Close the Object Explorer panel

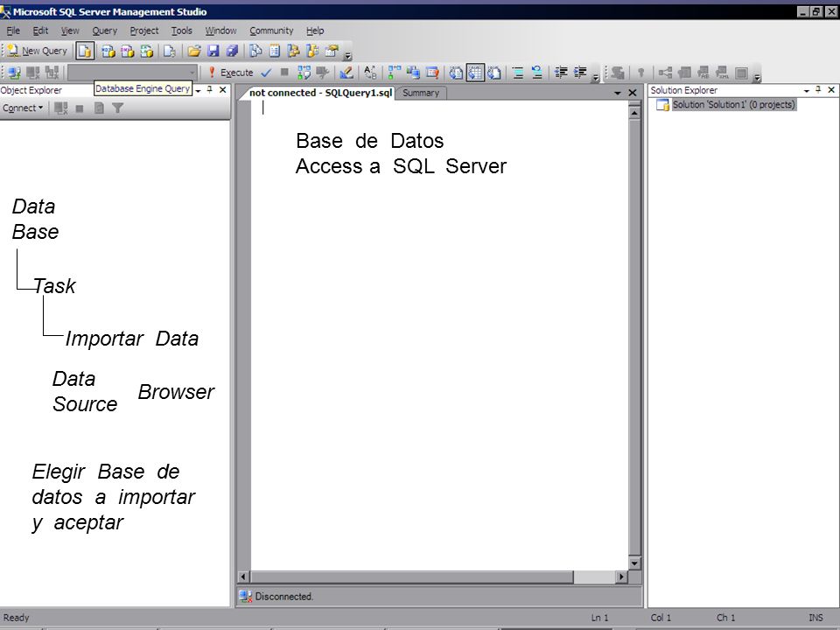pyautogui.click(x=223, y=90)
